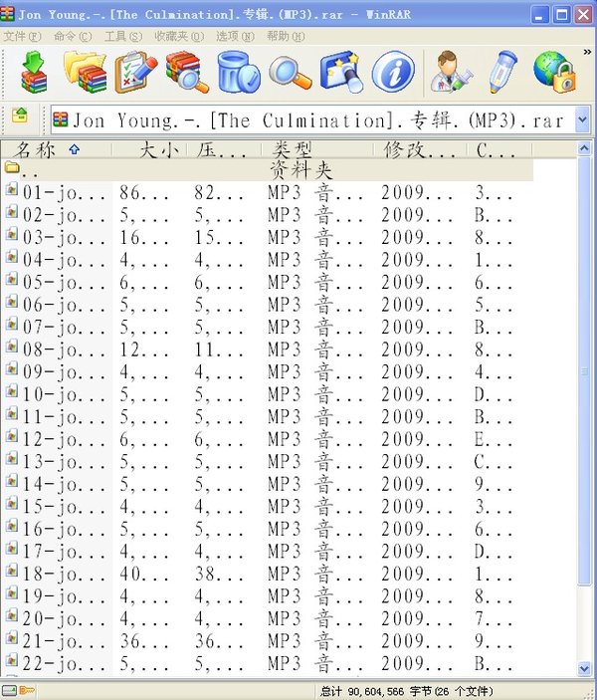
Task: Select file 09-jo... in the list
Action: 267,371
